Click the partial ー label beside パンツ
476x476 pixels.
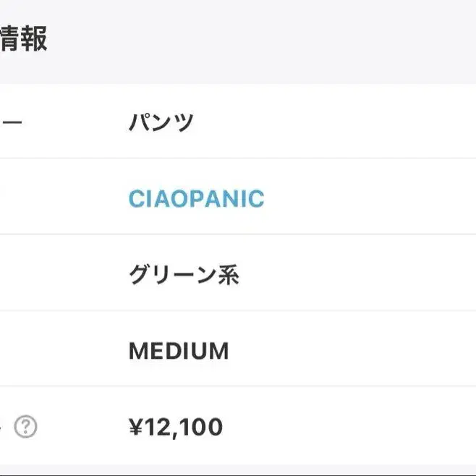click(x=11, y=122)
